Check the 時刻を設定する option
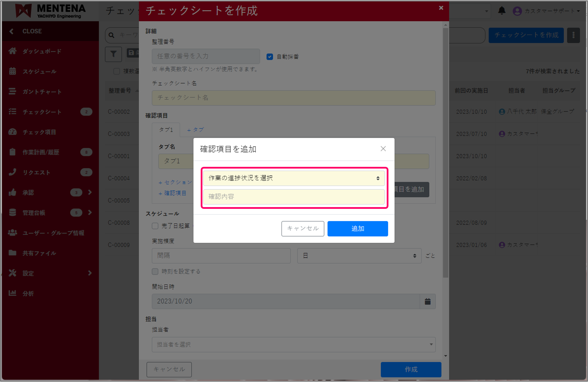 (x=155, y=271)
